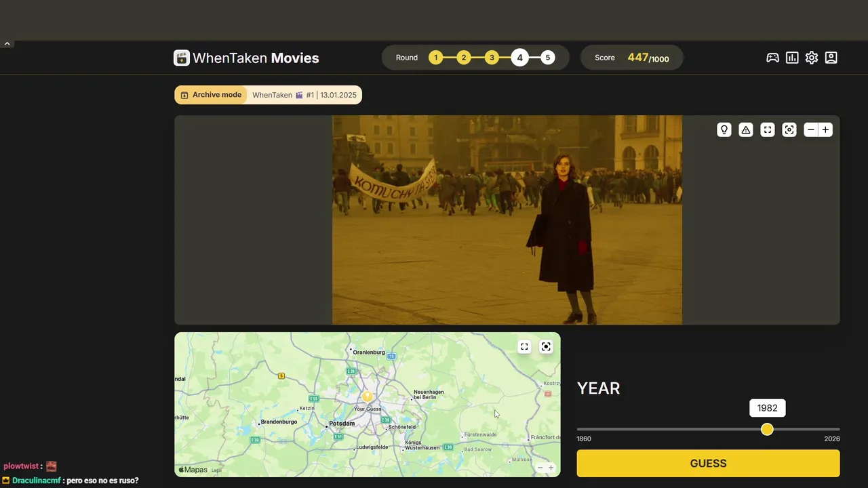Click the 2026 slider maximum label

click(832, 439)
